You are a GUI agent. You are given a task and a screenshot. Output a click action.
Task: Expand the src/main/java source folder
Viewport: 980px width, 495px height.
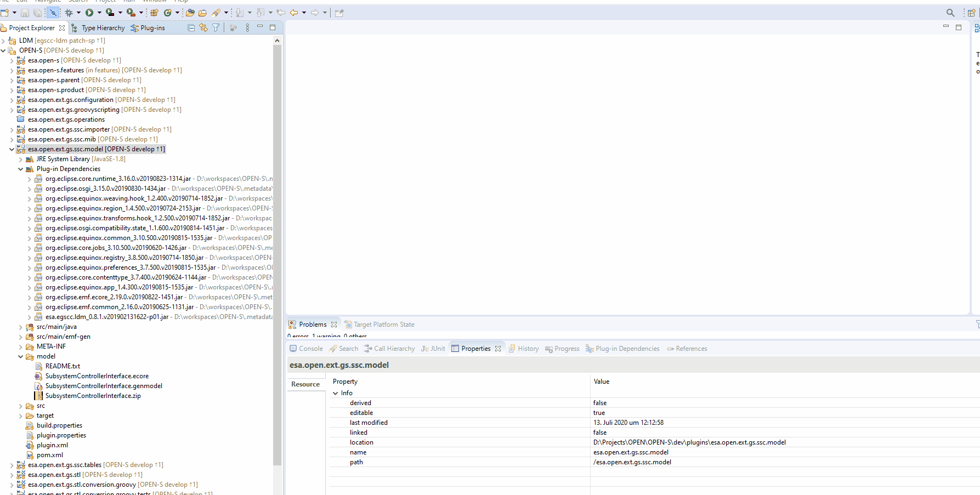coord(21,327)
